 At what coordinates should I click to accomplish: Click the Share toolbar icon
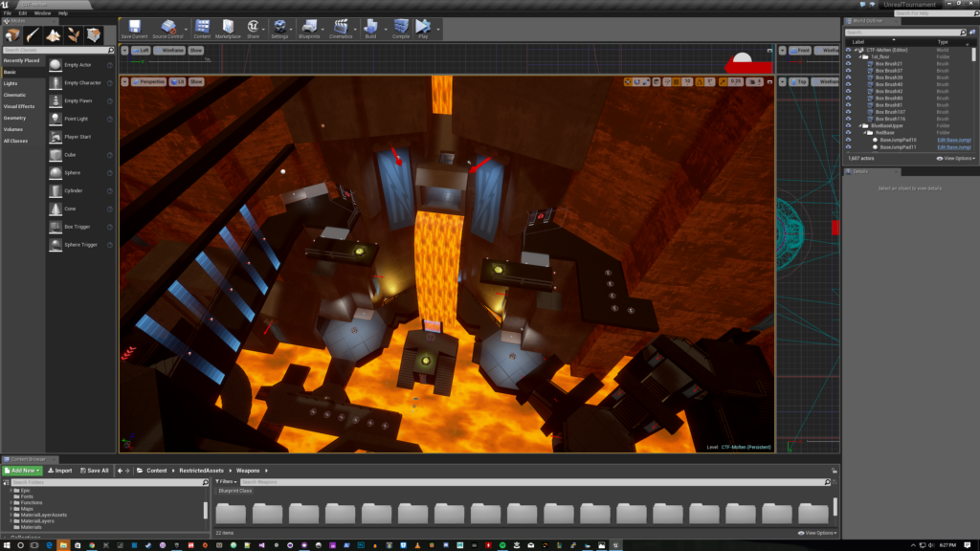[253, 26]
